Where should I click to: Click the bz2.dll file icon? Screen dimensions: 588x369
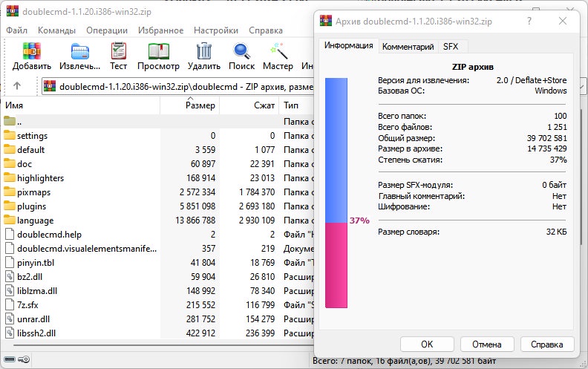pyautogui.click(x=10, y=277)
